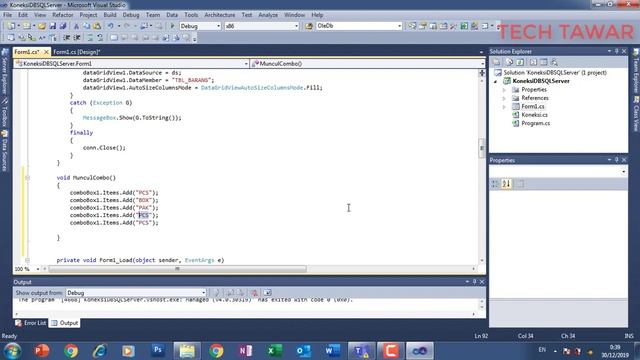Expand the Properties node in Solution Explorer
Viewport: 640px width, 360px height.
tap(504, 90)
